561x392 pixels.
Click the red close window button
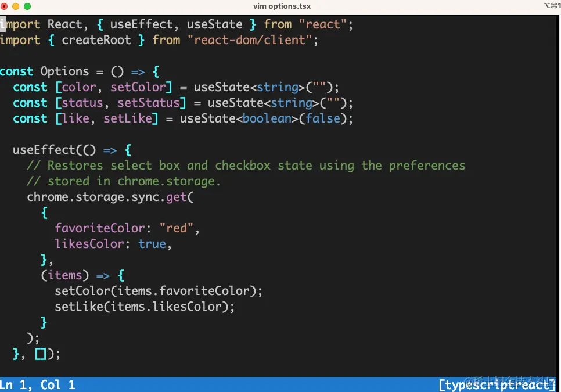4,6
